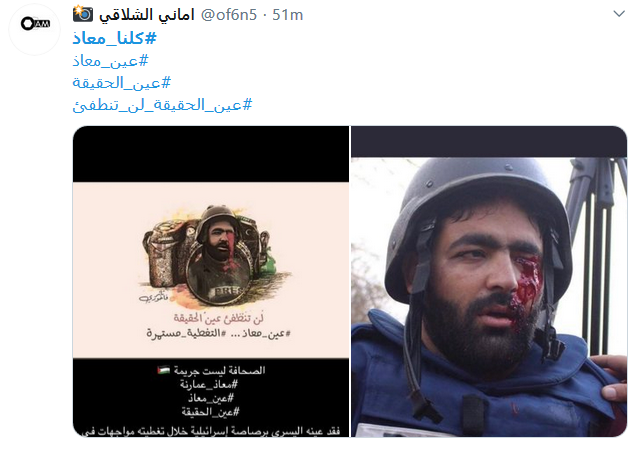Screen dimensions: 640x449
Task: Click the #معاذ_عمارنة text inside the left image
Action: (x=209, y=384)
